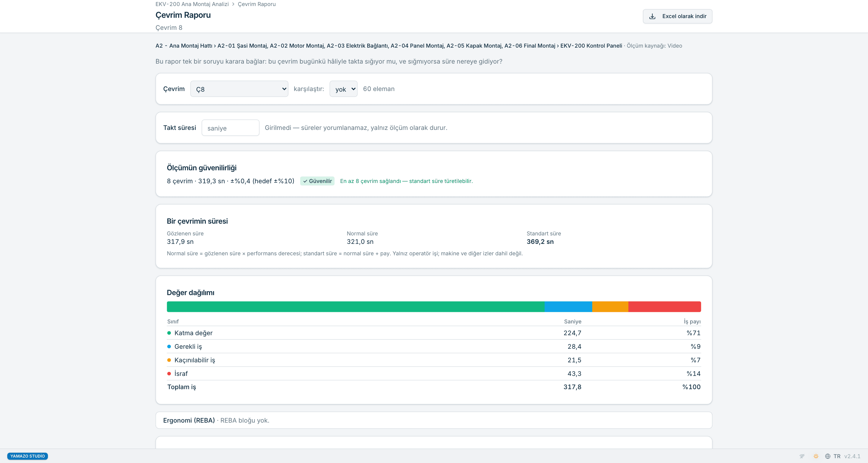Click the blue dot next to Gerekli iş
This screenshot has height=463, width=868.
[x=169, y=346]
